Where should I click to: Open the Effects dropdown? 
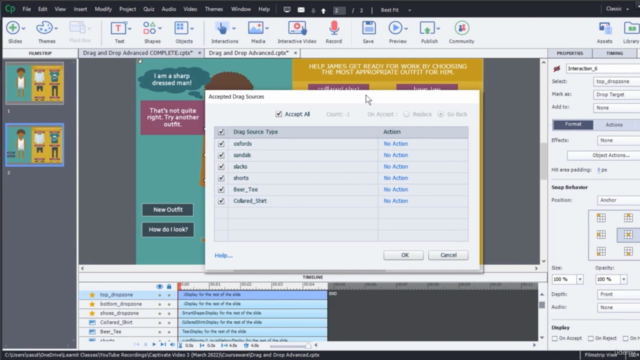coord(618,140)
